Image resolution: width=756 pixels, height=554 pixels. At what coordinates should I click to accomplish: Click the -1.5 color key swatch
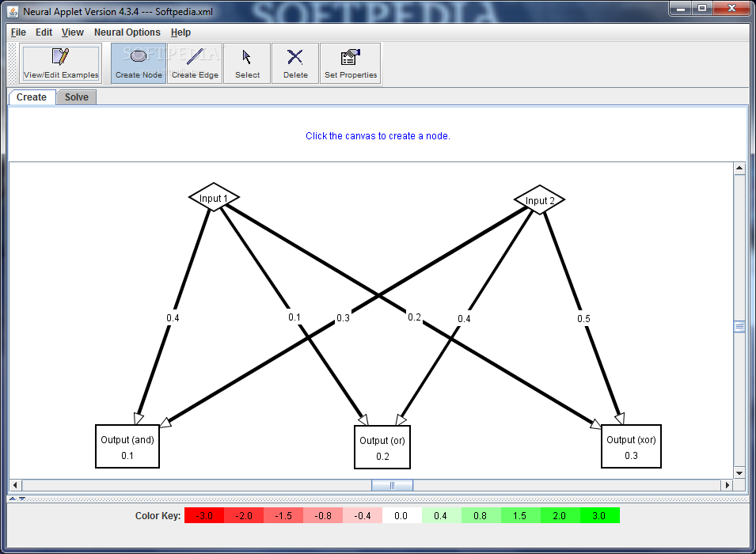click(x=283, y=515)
